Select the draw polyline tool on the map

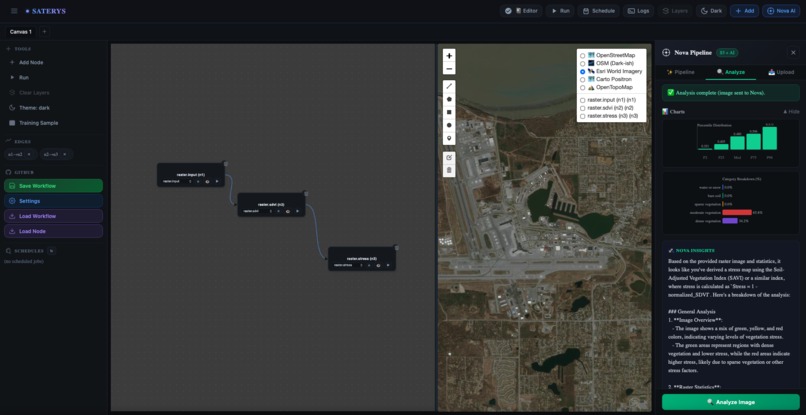(x=449, y=86)
